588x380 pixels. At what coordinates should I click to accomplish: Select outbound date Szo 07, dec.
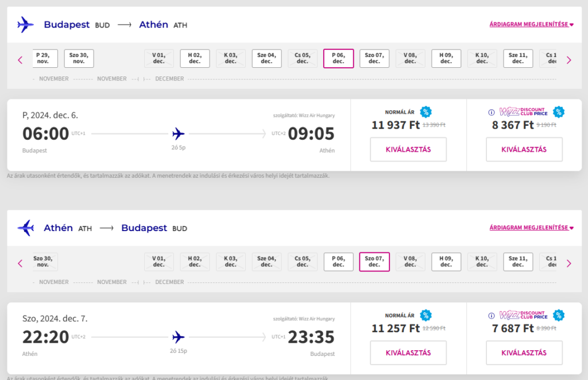[x=374, y=58]
